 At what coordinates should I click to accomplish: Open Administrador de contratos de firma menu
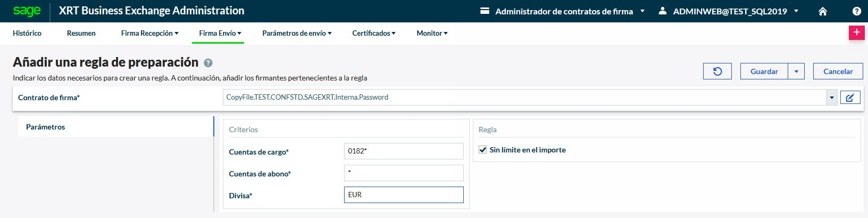[564, 11]
